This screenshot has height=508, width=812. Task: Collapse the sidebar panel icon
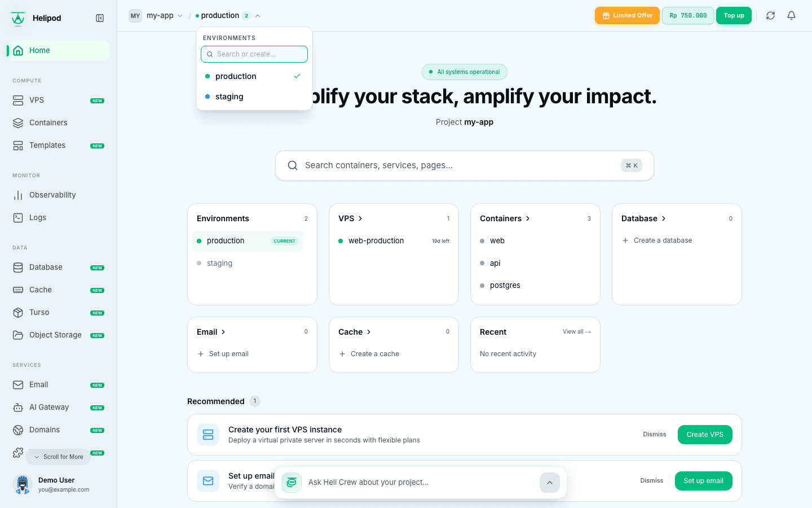[x=100, y=18]
